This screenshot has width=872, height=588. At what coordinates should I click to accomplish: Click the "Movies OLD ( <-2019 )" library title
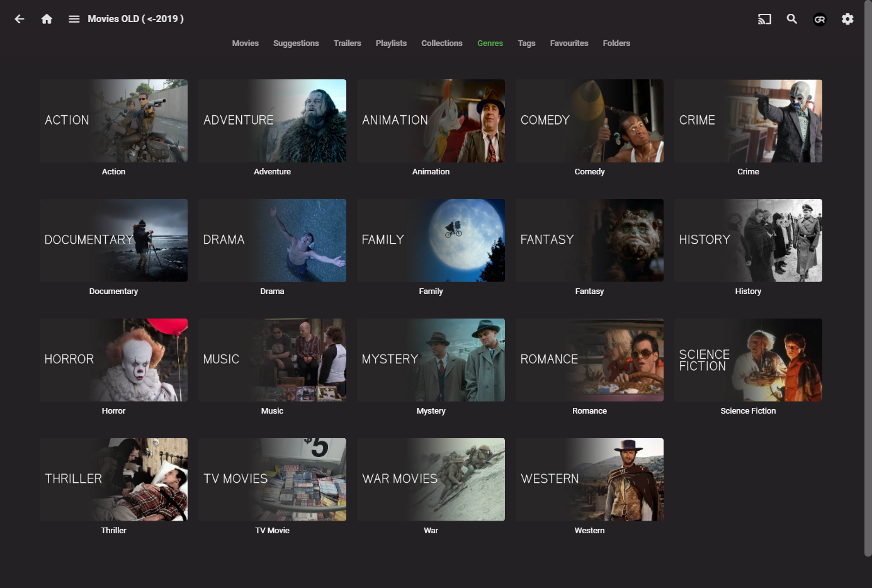click(x=136, y=19)
